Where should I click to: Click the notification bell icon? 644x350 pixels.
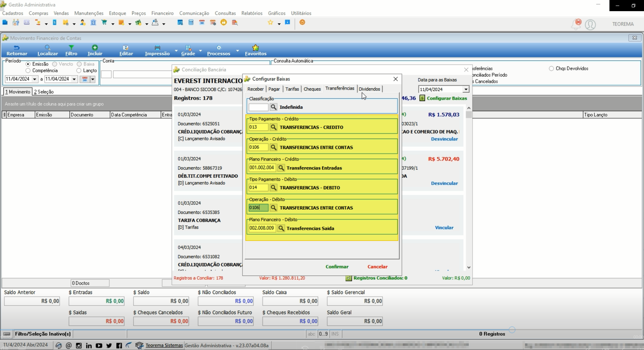576,24
